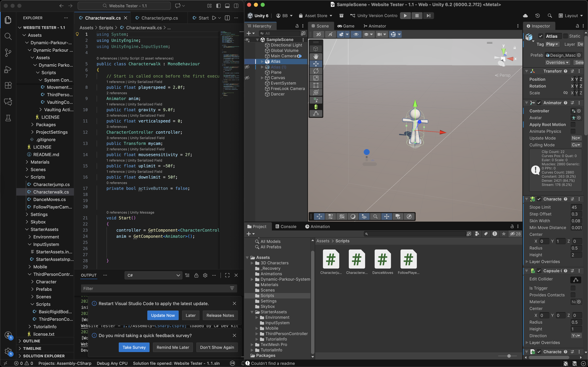
Task: Click the Update Now button
Action: click(163, 315)
